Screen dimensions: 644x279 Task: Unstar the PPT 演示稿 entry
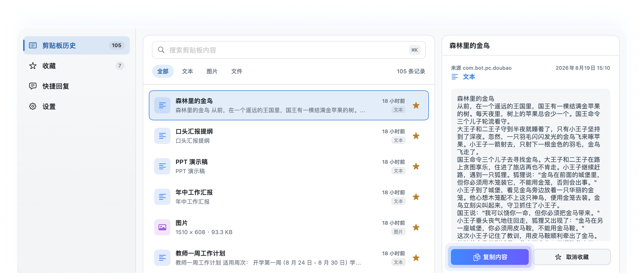tap(416, 166)
